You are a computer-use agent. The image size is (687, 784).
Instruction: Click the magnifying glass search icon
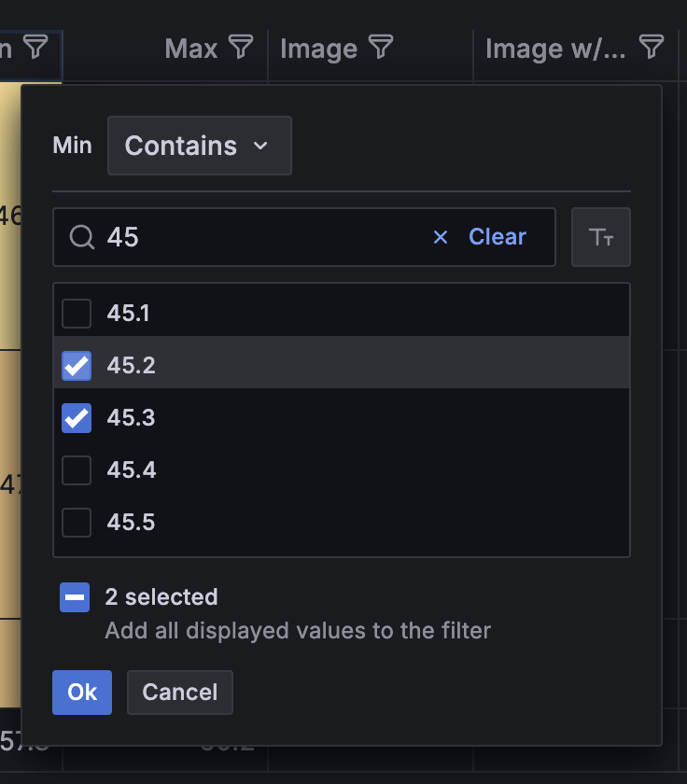pos(81,237)
